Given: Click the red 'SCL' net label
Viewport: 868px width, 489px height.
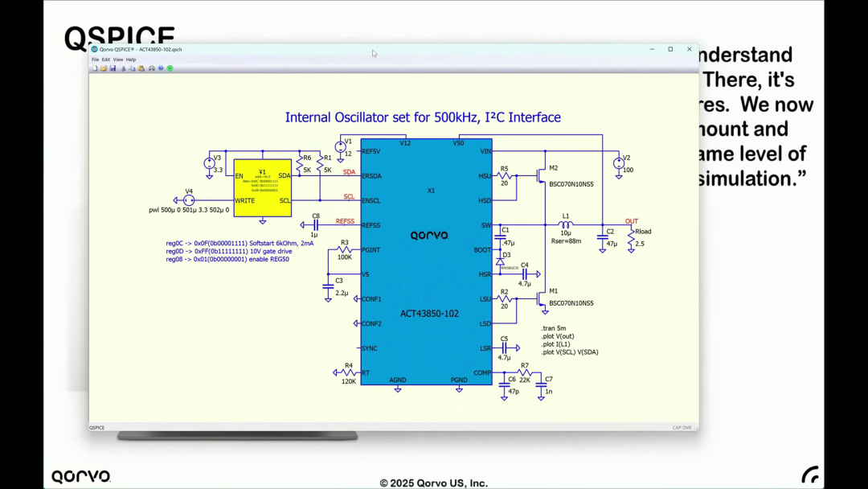Looking at the screenshot, I should coord(349,196).
